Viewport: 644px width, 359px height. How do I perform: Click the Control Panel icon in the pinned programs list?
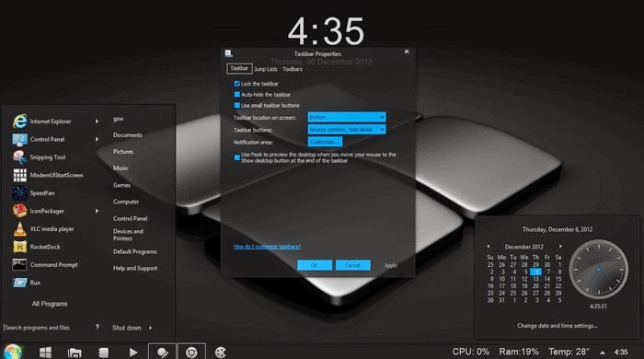[x=19, y=140]
